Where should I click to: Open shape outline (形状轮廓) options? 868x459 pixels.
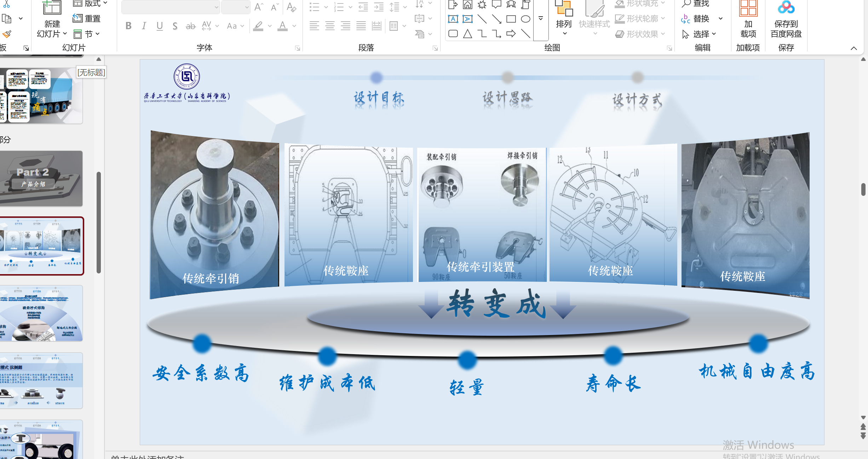coord(640,18)
